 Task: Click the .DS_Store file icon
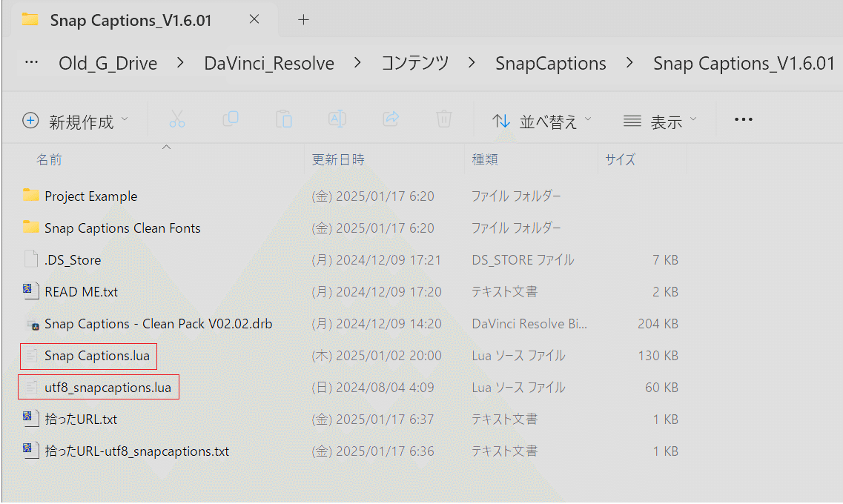click(x=31, y=259)
